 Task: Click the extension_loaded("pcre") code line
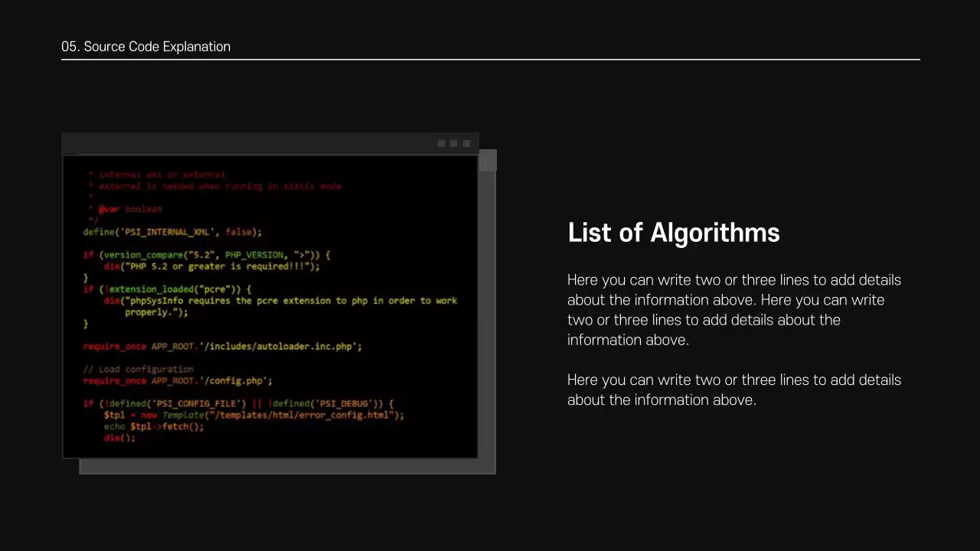(167, 289)
